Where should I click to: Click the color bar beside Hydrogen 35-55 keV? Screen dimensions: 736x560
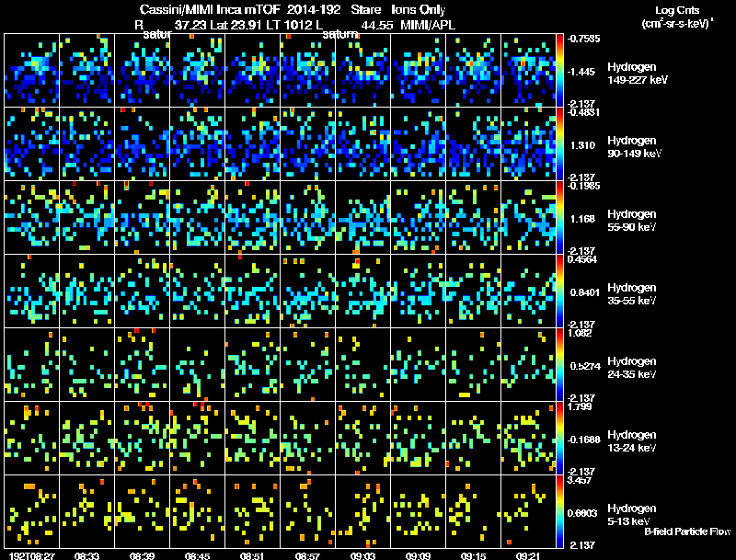tap(559, 291)
